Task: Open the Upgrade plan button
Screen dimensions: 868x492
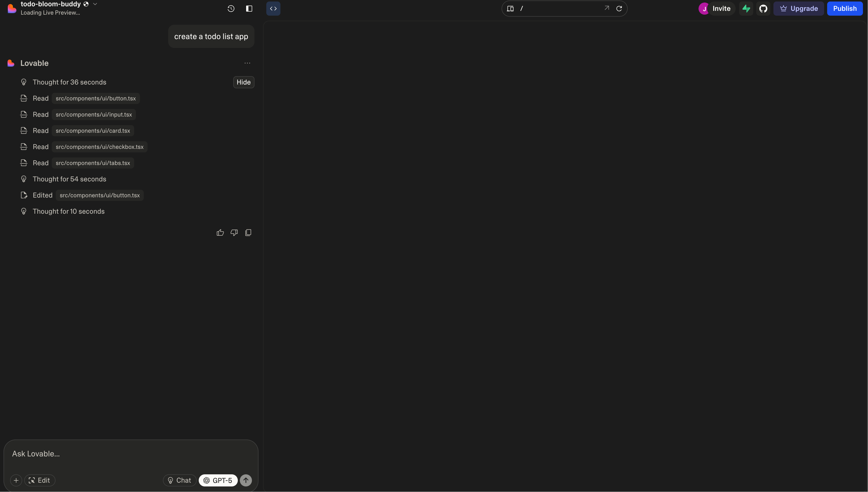Action: click(x=799, y=8)
